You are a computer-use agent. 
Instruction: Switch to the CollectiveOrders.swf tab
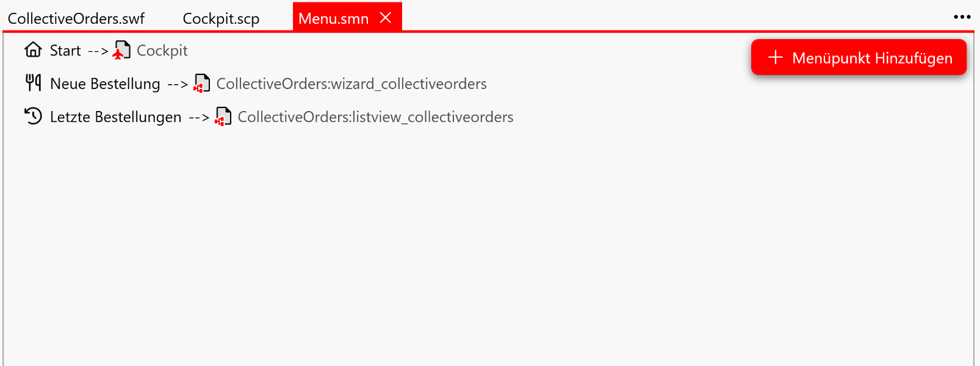click(76, 18)
